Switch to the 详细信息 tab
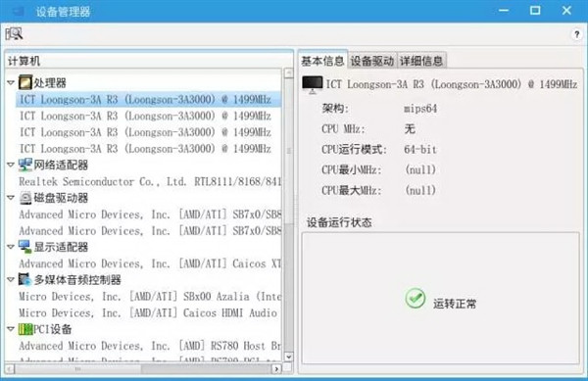 [x=421, y=61]
